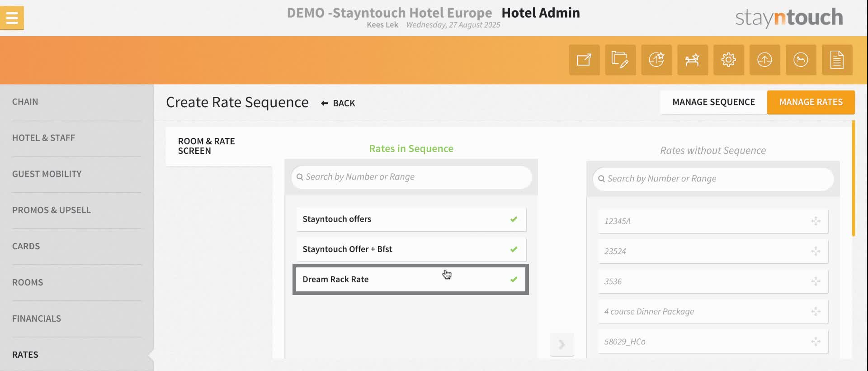Select the 3536 rate row

(x=713, y=281)
